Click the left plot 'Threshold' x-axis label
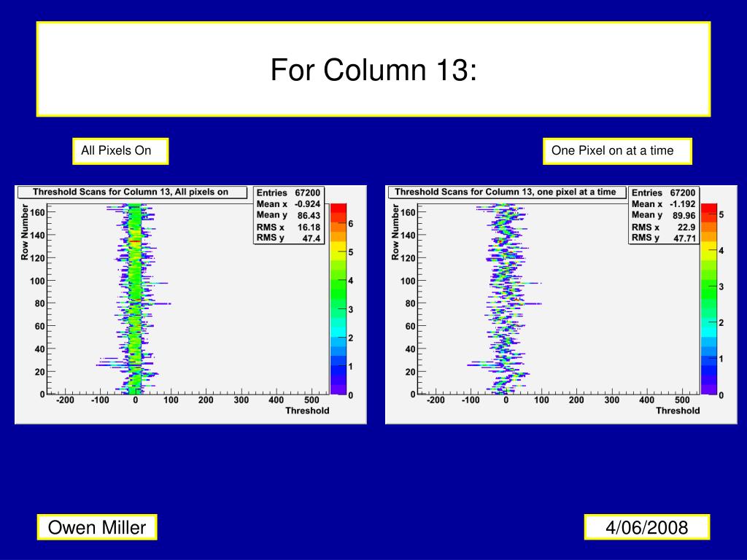The height and width of the screenshot is (560, 747). [307, 411]
